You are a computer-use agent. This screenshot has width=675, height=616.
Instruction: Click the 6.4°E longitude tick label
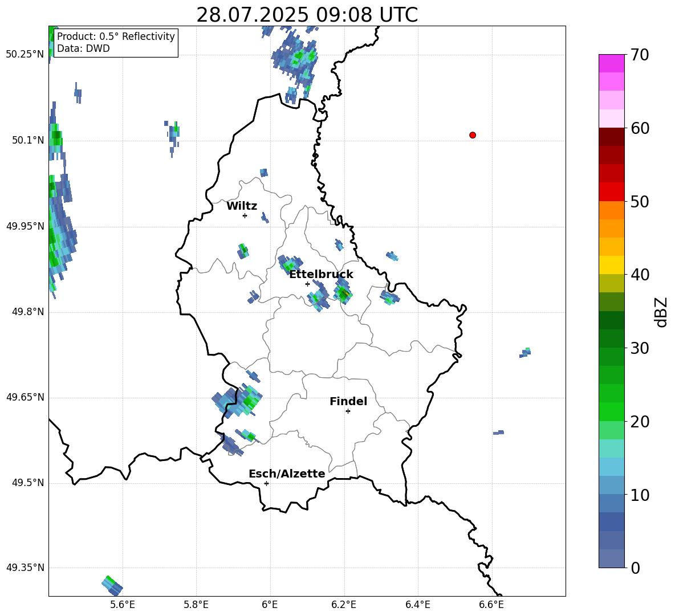[418, 605]
